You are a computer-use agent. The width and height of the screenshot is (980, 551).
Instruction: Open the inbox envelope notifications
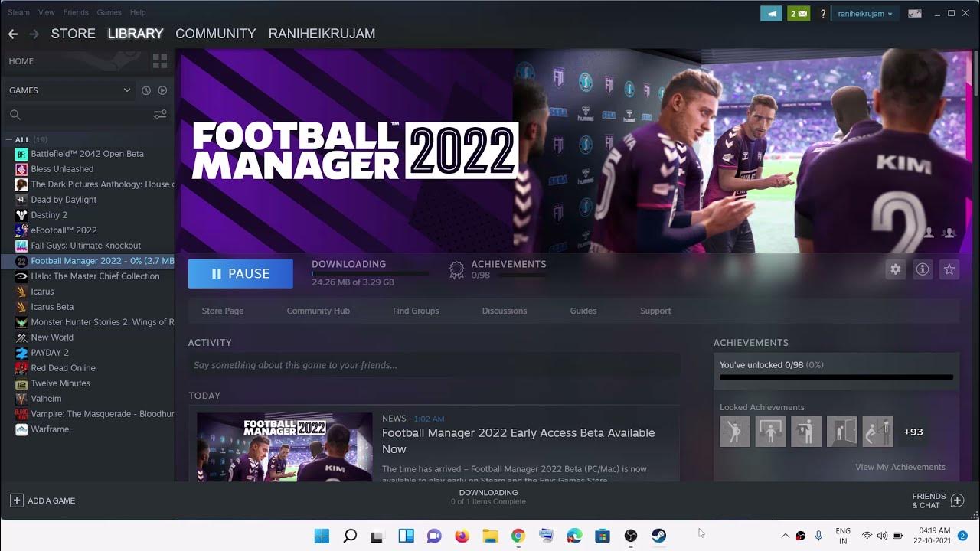pos(799,14)
